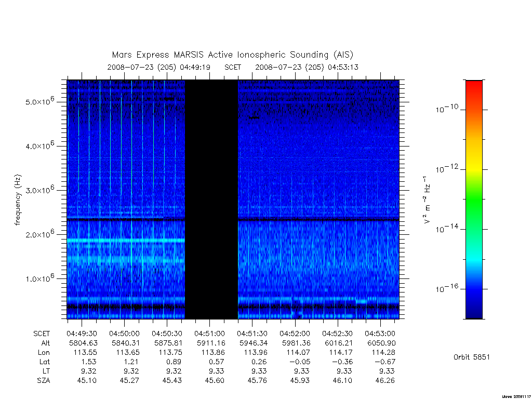Click the 2.0×10^6 frequency axis label
Screen dimensions: 532x399
(39, 234)
